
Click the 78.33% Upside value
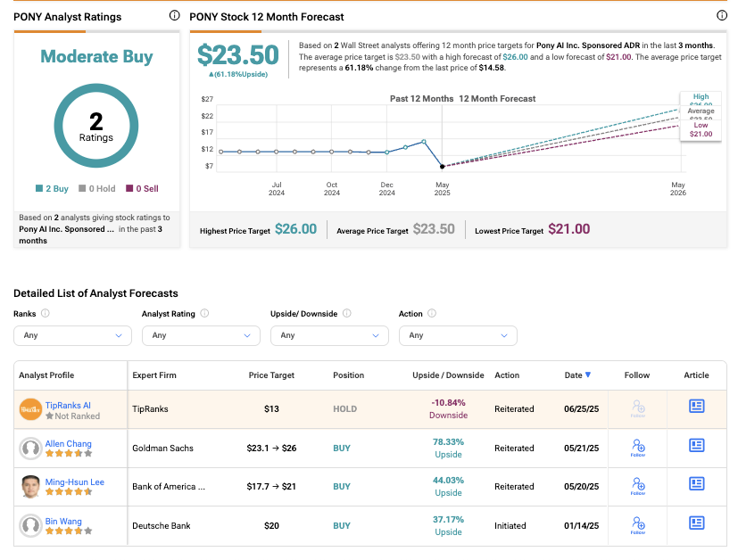point(448,449)
